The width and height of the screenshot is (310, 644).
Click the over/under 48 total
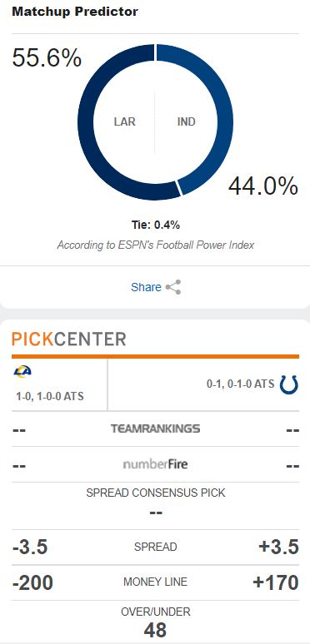[x=155, y=630]
